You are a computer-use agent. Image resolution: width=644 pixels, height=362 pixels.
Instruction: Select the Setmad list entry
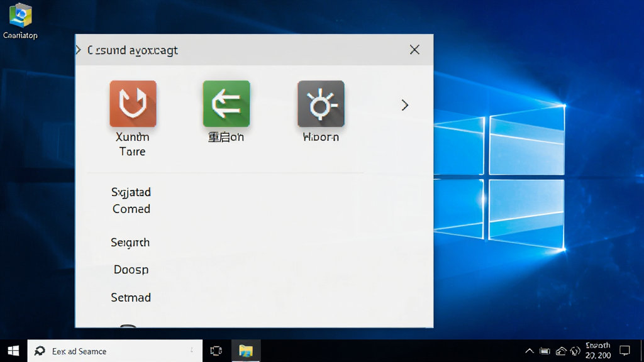click(131, 297)
